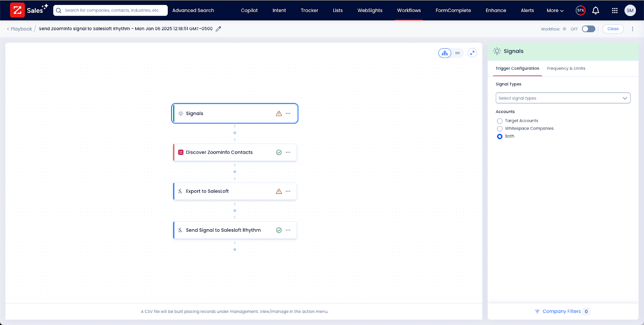
Task: Select the Export to SalesLoft node
Action: (x=235, y=191)
